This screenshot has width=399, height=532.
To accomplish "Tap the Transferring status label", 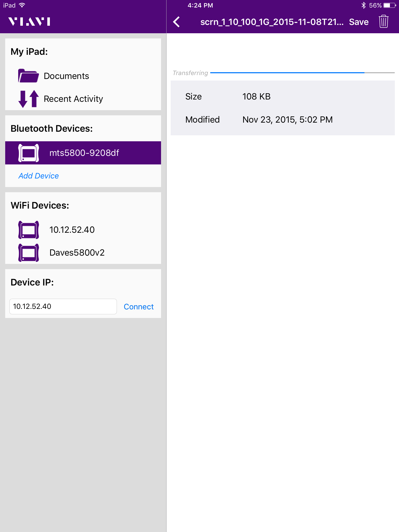I will [x=190, y=73].
